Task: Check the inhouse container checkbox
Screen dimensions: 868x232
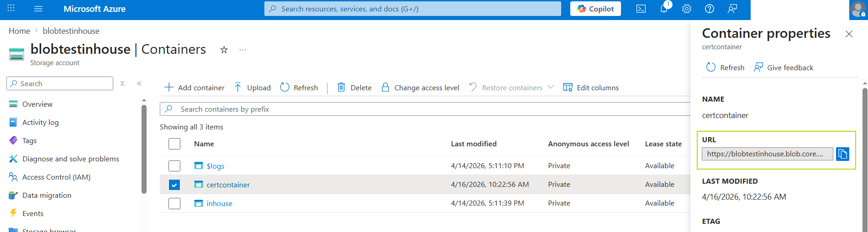Action: coord(174,203)
